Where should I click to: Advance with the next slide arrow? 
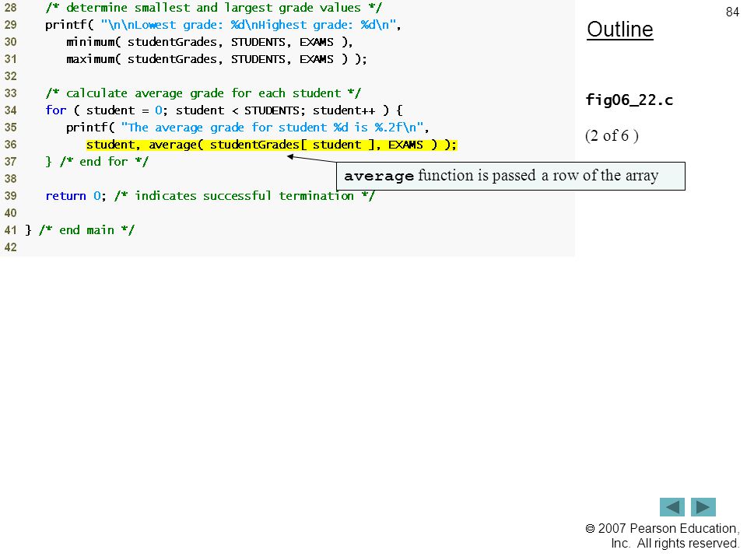tap(703, 506)
